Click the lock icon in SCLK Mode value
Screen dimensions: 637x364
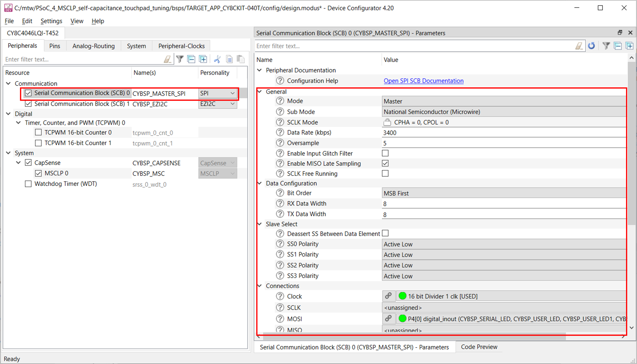pos(387,122)
